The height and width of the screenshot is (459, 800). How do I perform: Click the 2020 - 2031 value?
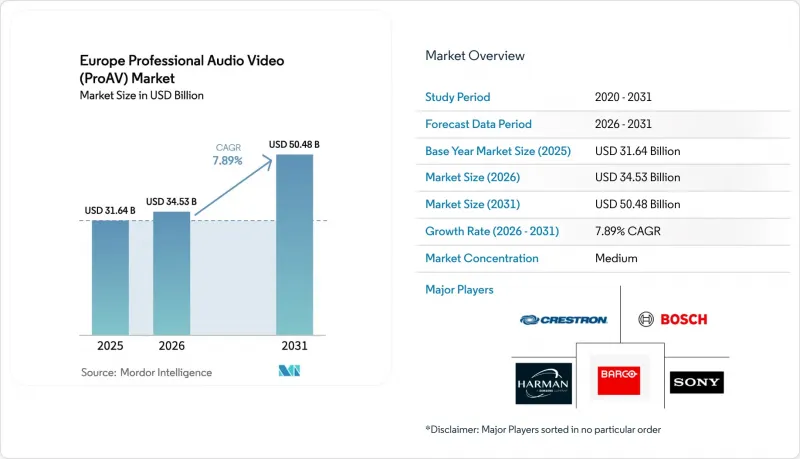(x=623, y=97)
